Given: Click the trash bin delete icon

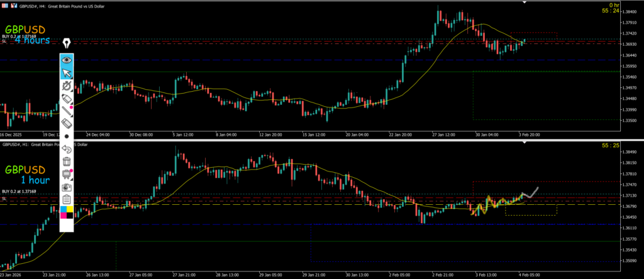Looking at the screenshot, I should [x=67, y=161].
